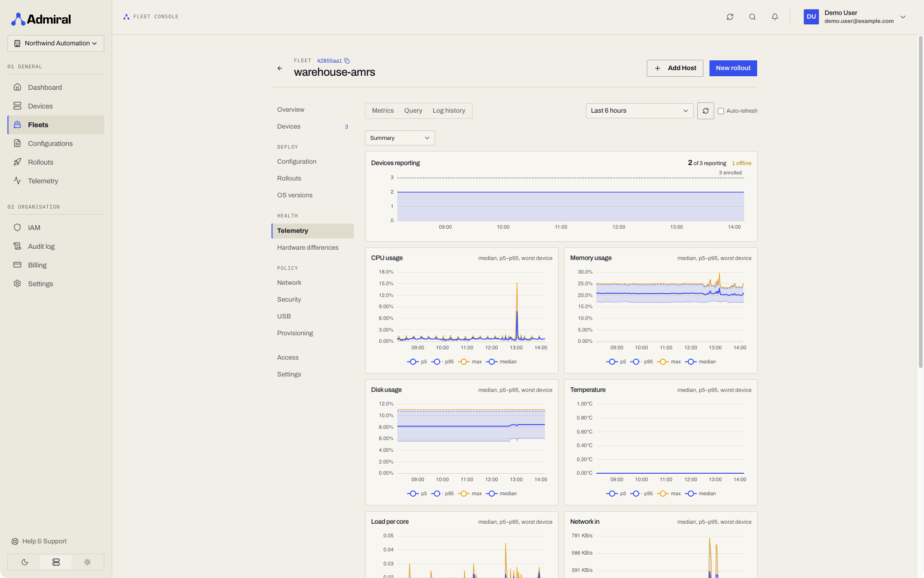Open the Security policy section
Viewport: 924px width, 578px height.
(x=312, y=300)
